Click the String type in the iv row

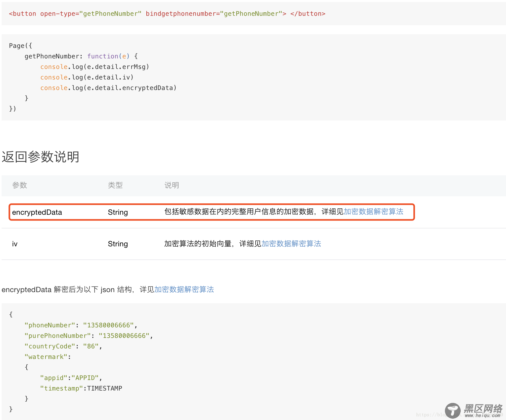coord(118,244)
